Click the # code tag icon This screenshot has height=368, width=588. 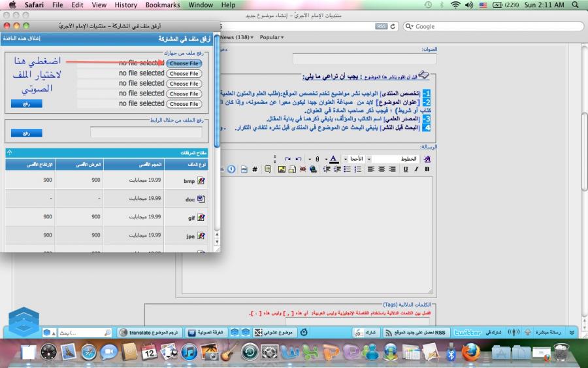coord(254,169)
